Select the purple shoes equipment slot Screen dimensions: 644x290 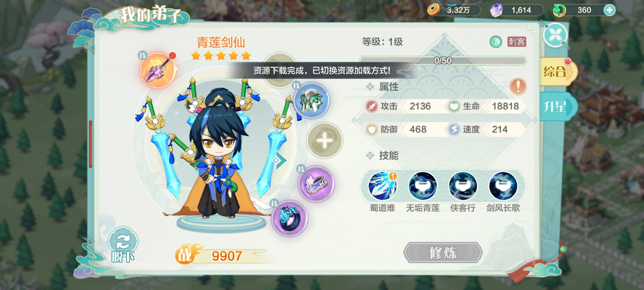click(x=316, y=184)
